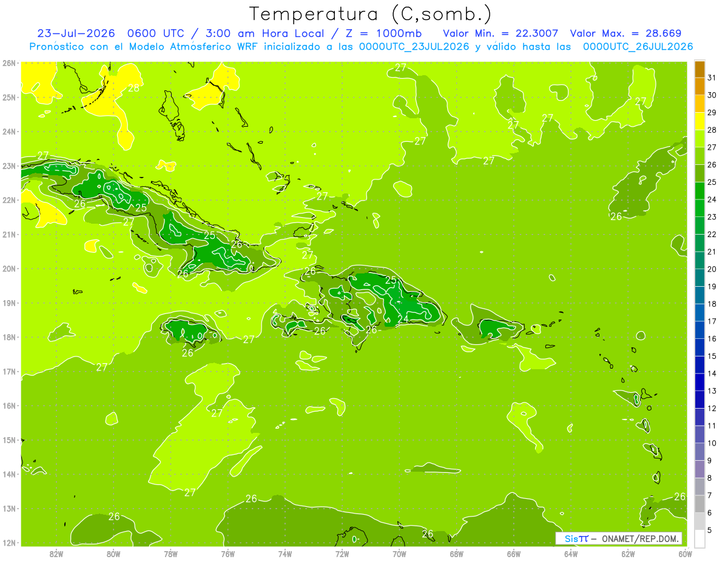Click the 66W longitude axis label
The height and width of the screenshot is (562, 728).
click(513, 554)
